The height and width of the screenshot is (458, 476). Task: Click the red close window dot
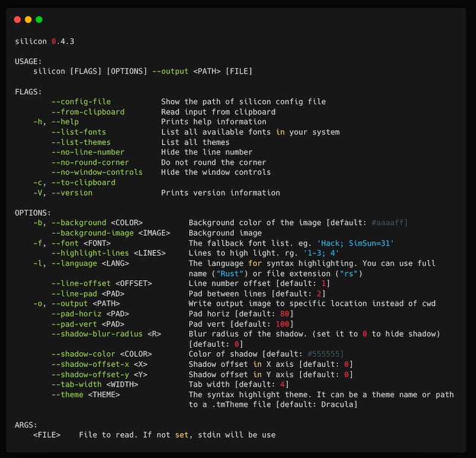click(17, 20)
